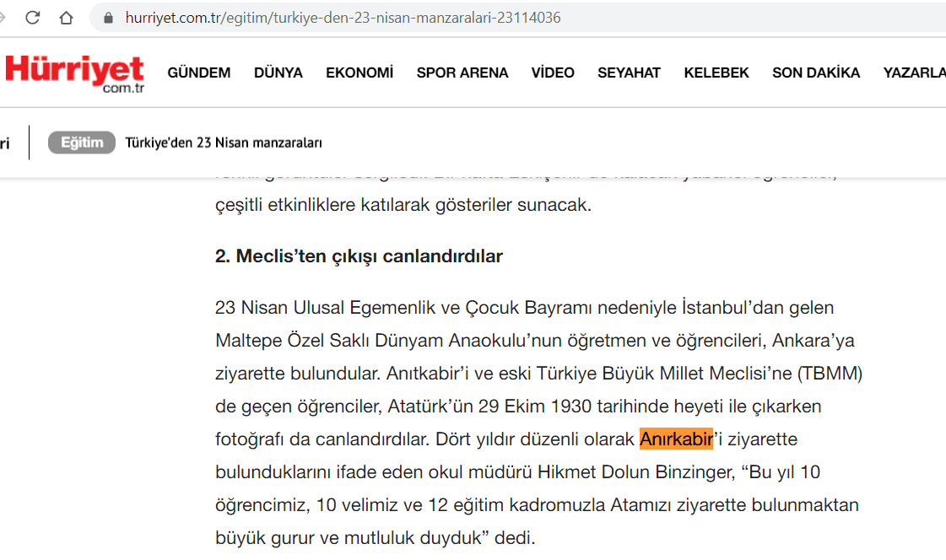Click SEYAHAT in the top navigation
The height and width of the screenshot is (560, 946).
[629, 73]
